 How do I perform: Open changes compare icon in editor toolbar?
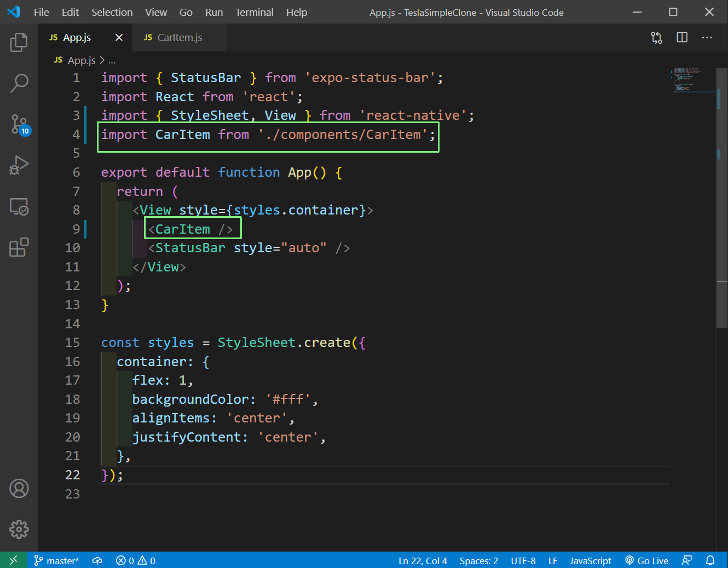(656, 37)
